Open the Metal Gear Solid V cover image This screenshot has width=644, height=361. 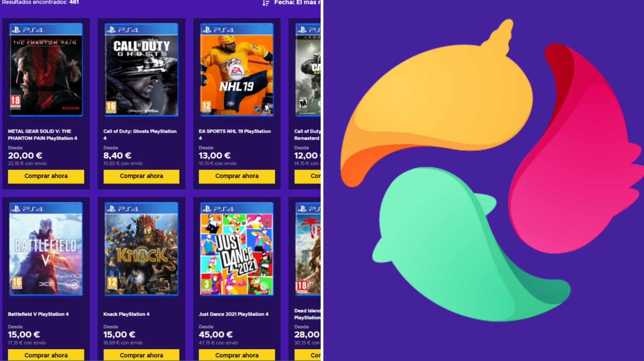pos(46,70)
